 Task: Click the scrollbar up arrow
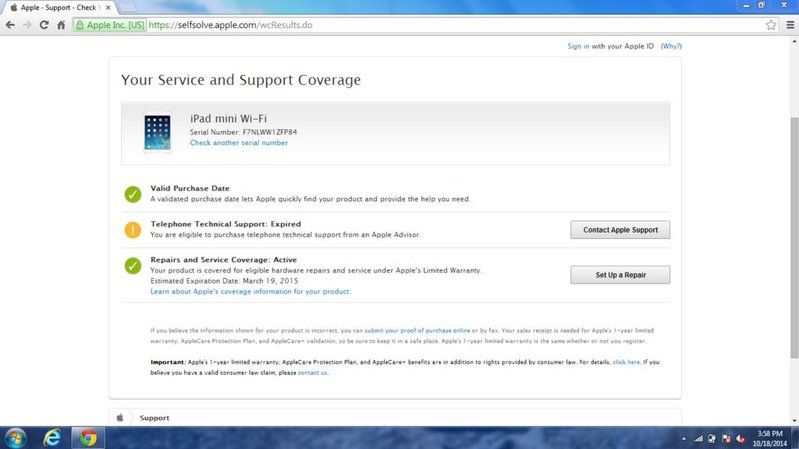pos(794,41)
